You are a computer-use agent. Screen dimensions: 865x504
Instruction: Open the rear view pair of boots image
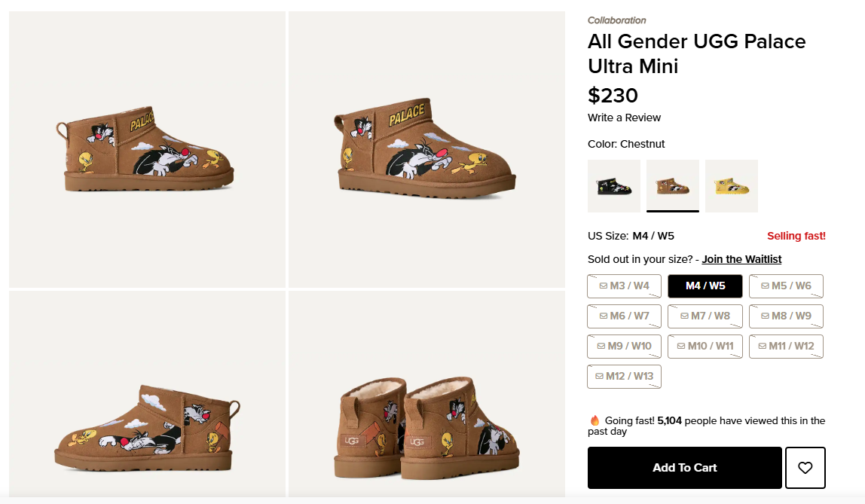pos(426,393)
